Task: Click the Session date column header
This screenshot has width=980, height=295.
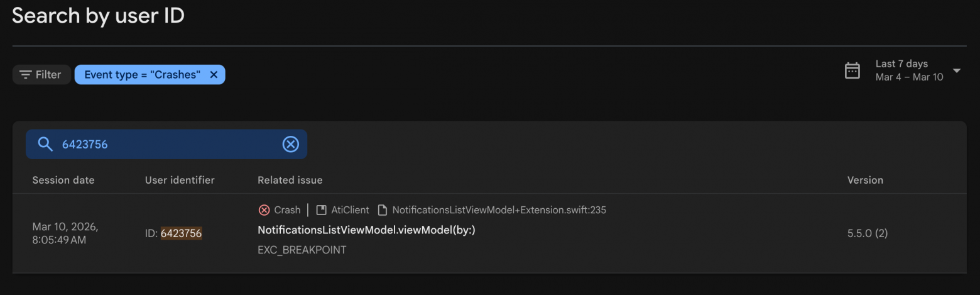Action: coord(63,180)
